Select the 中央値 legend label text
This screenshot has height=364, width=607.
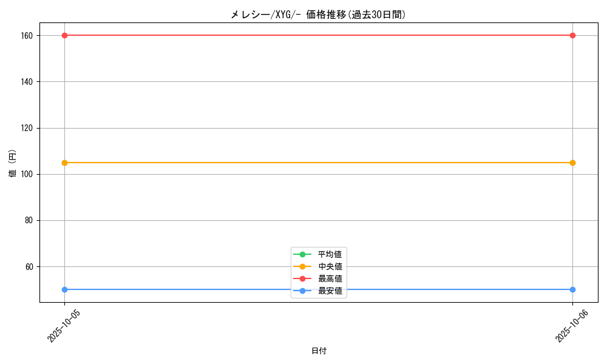330,266
